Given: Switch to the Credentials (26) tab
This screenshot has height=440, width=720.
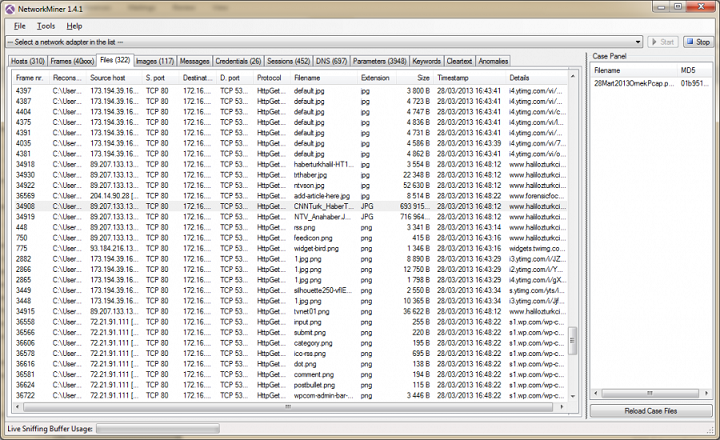Looking at the screenshot, I should coord(238,61).
